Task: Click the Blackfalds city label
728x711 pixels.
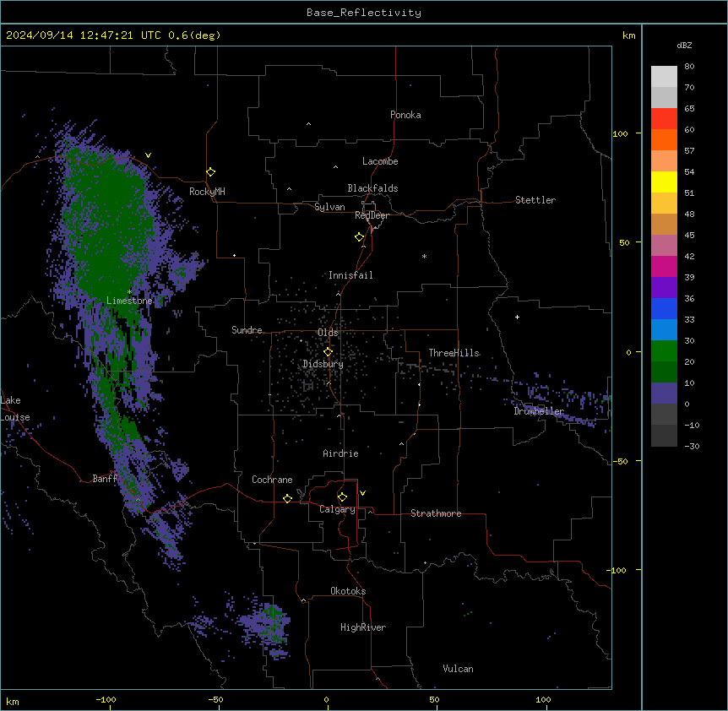Action: point(372,188)
